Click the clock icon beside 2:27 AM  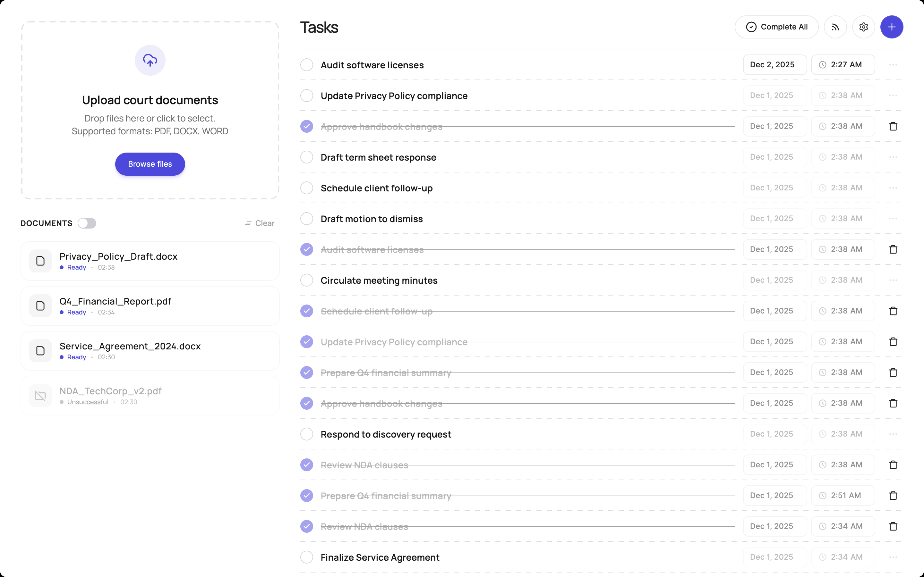[x=822, y=64]
